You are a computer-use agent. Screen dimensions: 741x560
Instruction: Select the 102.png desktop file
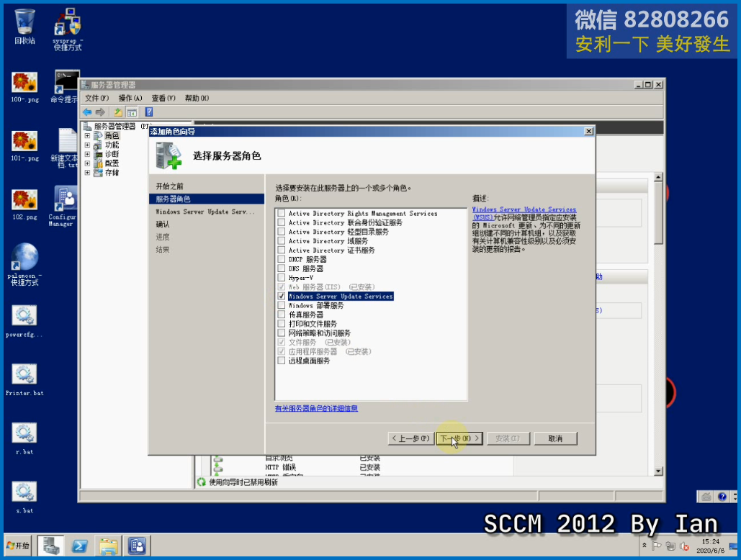point(24,204)
